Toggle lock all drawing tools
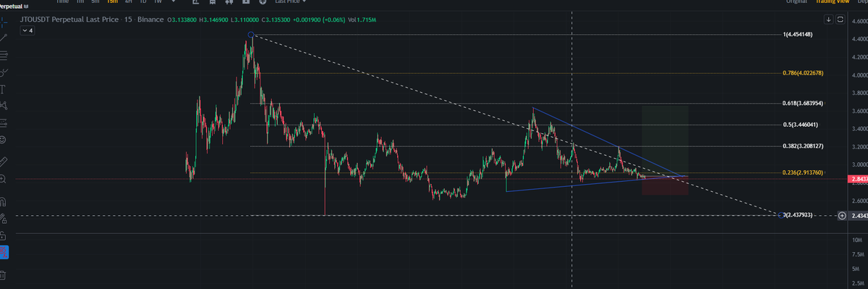The image size is (868, 289). point(4,236)
